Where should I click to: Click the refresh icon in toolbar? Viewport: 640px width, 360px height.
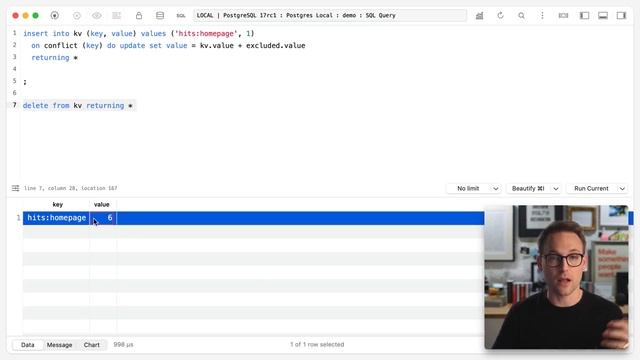click(x=500, y=16)
